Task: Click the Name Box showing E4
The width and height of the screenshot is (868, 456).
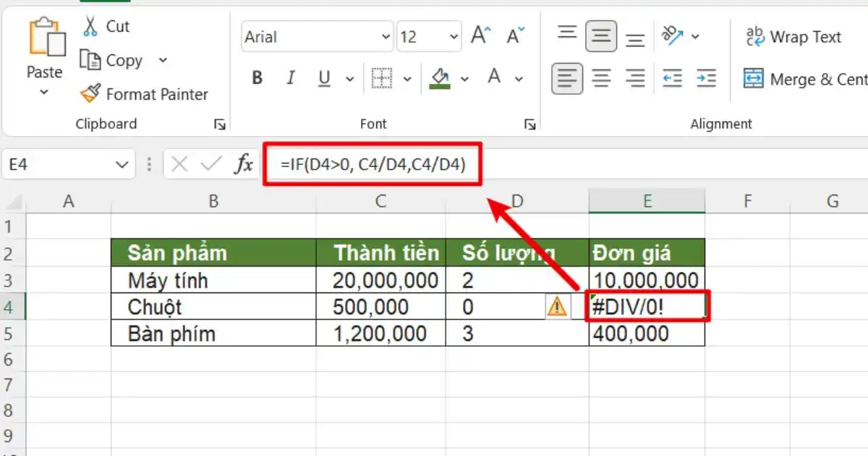Action: point(58,165)
